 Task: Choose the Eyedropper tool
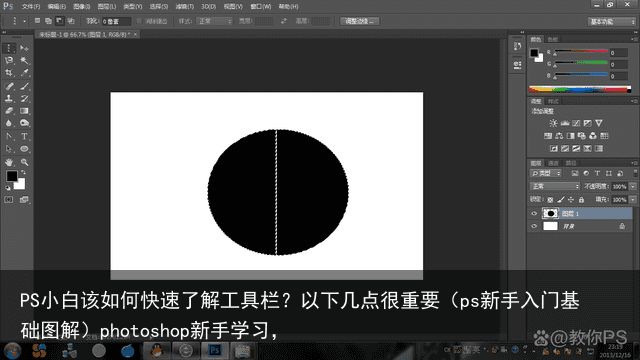tap(24, 73)
